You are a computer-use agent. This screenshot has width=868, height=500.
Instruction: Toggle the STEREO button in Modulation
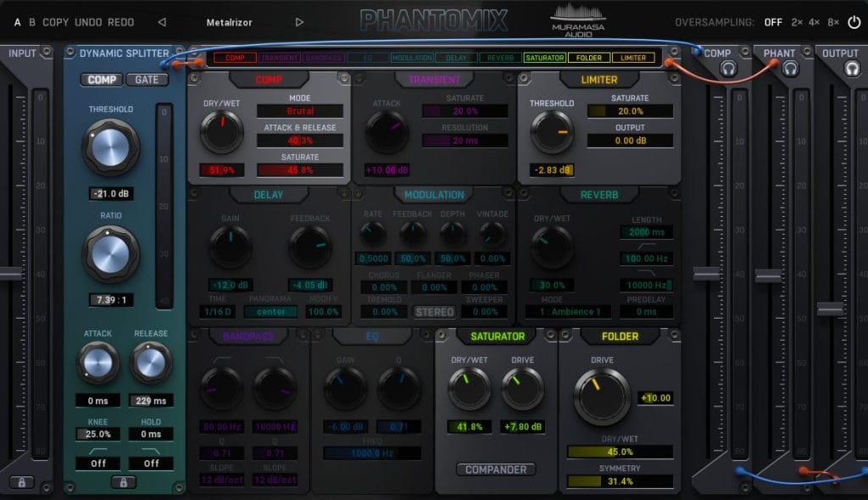[x=435, y=312]
